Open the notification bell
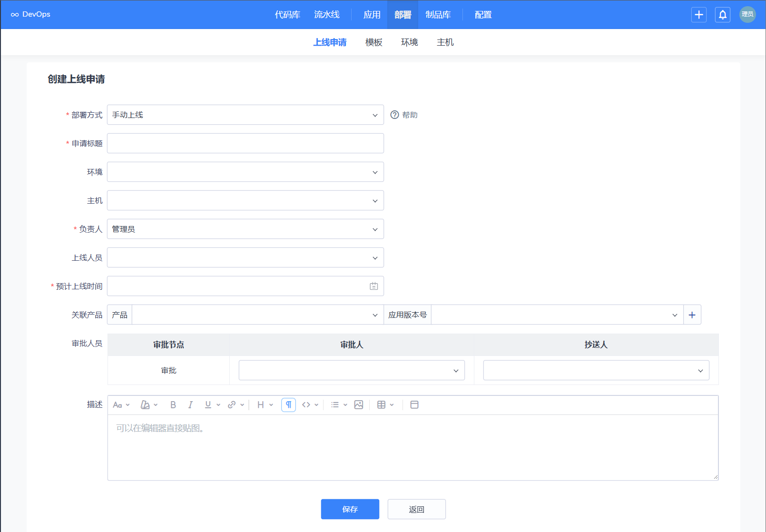Image resolution: width=766 pixels, height=532 pixels. pyautogui.click(x=723, y=15)
